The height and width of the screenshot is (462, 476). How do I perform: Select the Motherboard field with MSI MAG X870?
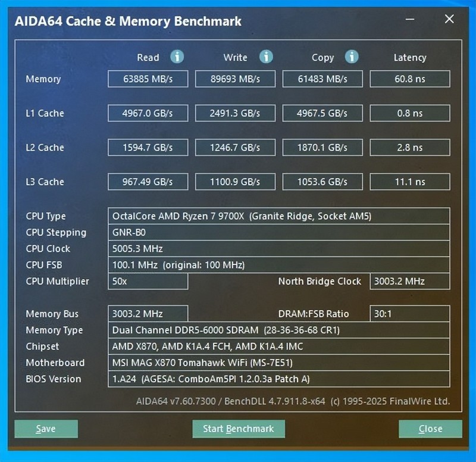(x=280, y=363)
